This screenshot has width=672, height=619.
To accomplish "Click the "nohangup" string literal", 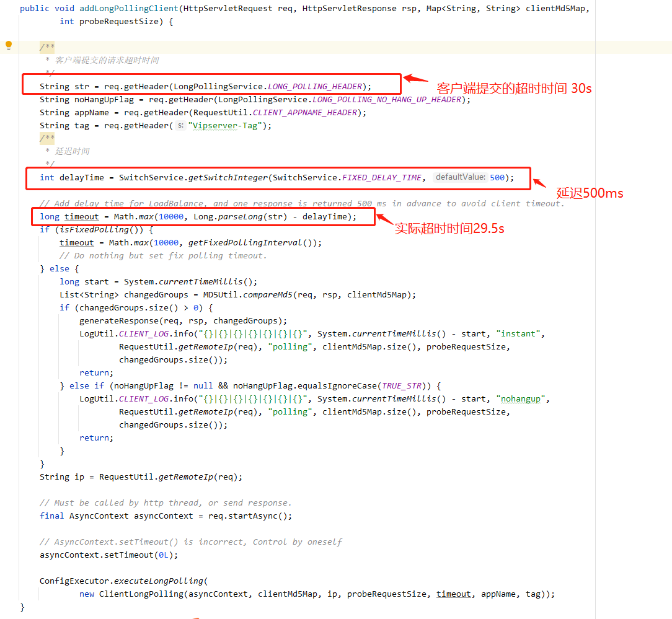I will [521, 399].
